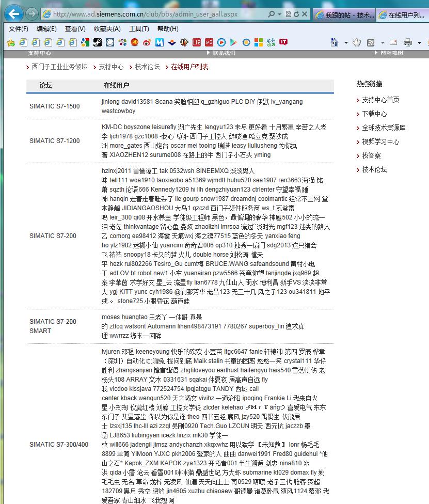Click the 热点链接 sidebar heading
This screenshot has height=504, width=429.
[x=369, y=84]
